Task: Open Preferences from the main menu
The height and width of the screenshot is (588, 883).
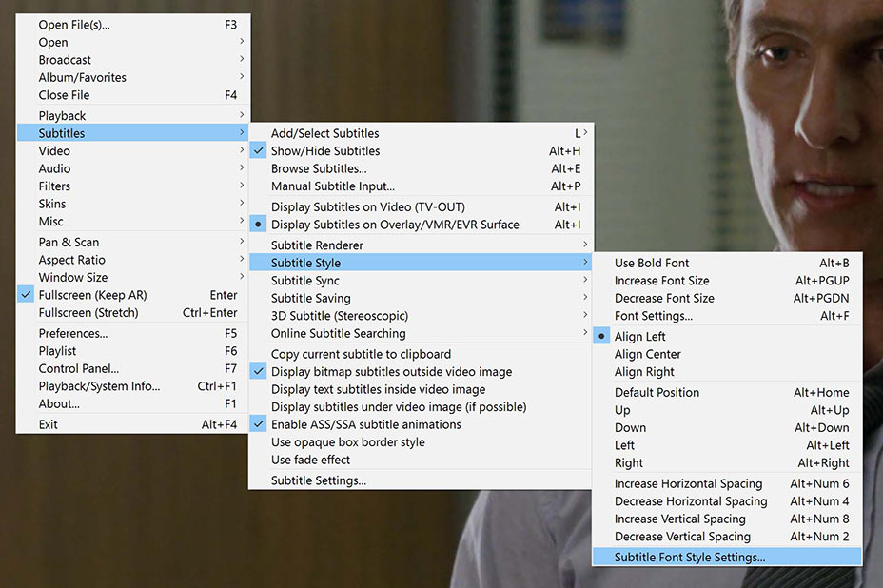Action: pyautogui.click(x=73, y=334)
